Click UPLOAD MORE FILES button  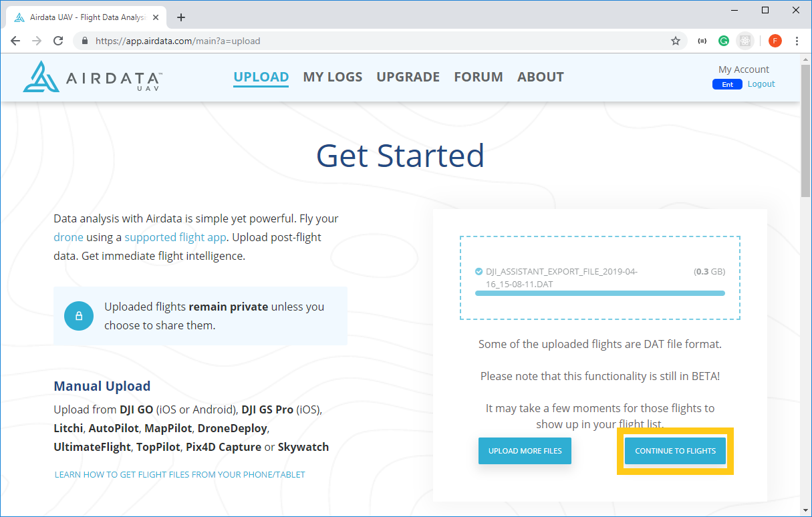525,451
